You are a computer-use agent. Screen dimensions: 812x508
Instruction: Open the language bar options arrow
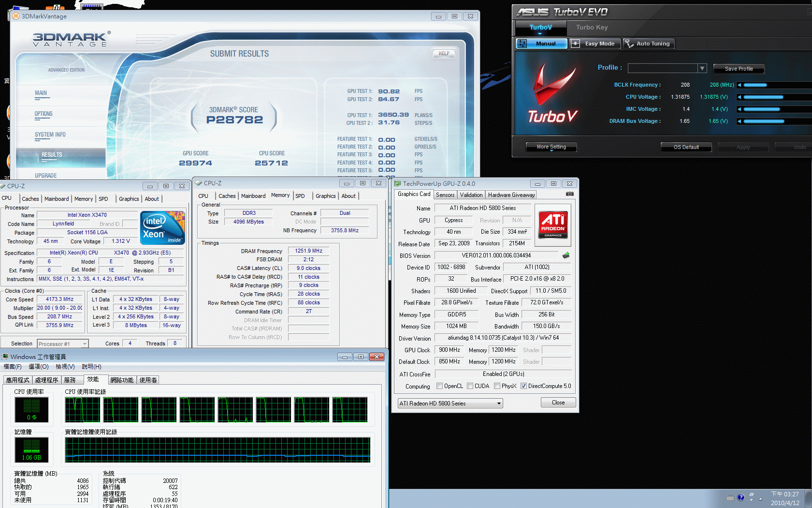click(752, 500)
